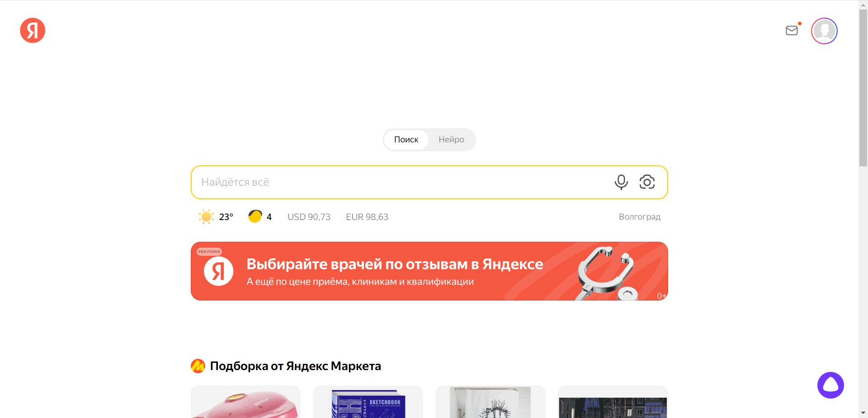Launch the Alice assistant icon

pos(830,385)
